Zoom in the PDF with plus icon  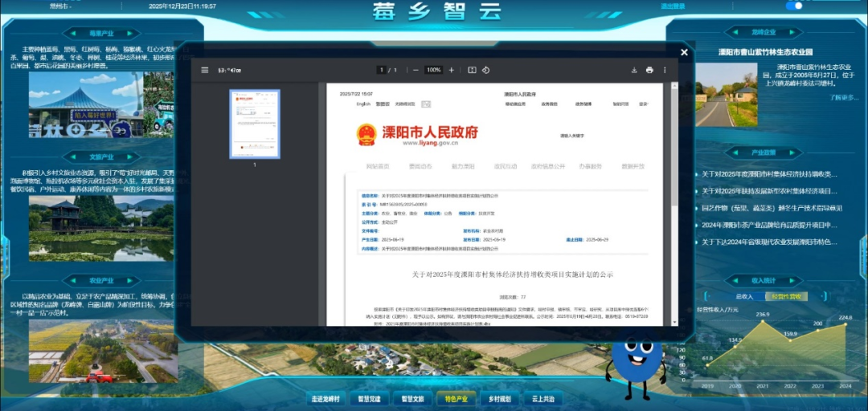451,70
